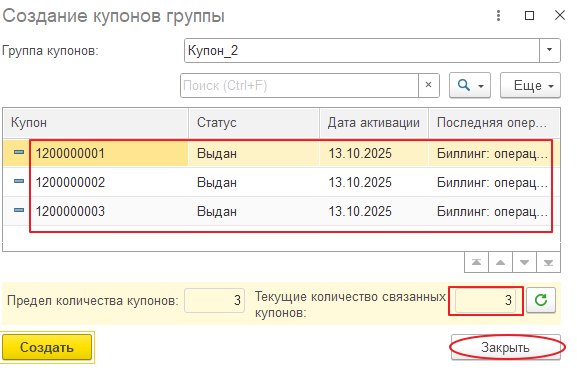Click the row icon of coupon 1200000002

(x=19, y=181)
